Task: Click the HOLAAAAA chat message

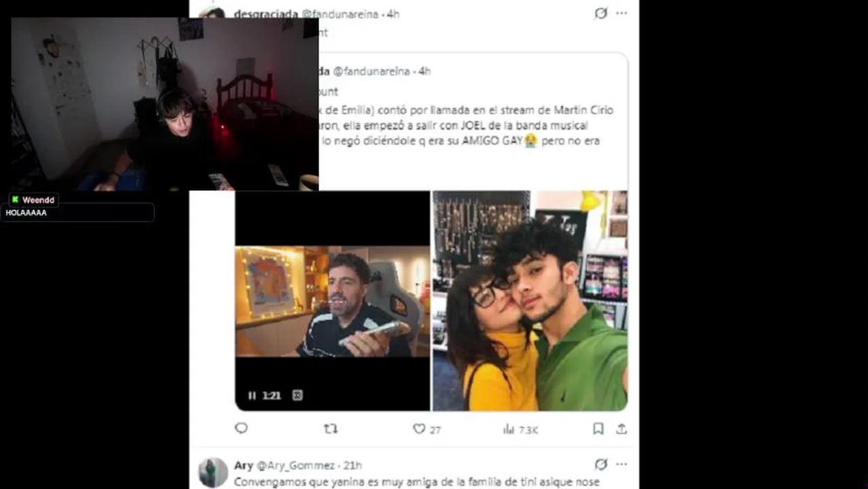Action: point(26,213)
